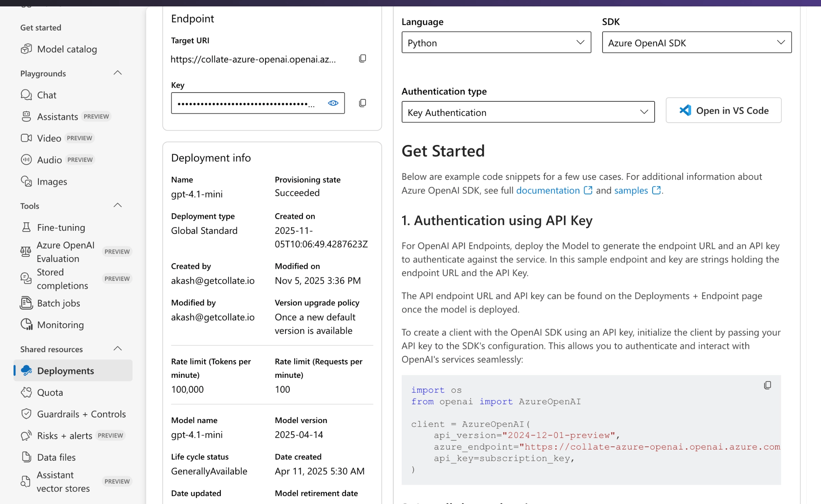
Task: Open the Chat playground icon
Action: 26,95
